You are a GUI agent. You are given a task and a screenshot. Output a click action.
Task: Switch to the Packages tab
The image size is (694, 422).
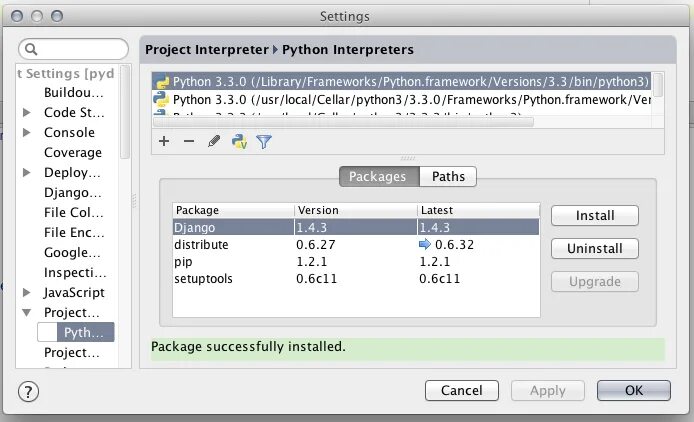(377, 177)
